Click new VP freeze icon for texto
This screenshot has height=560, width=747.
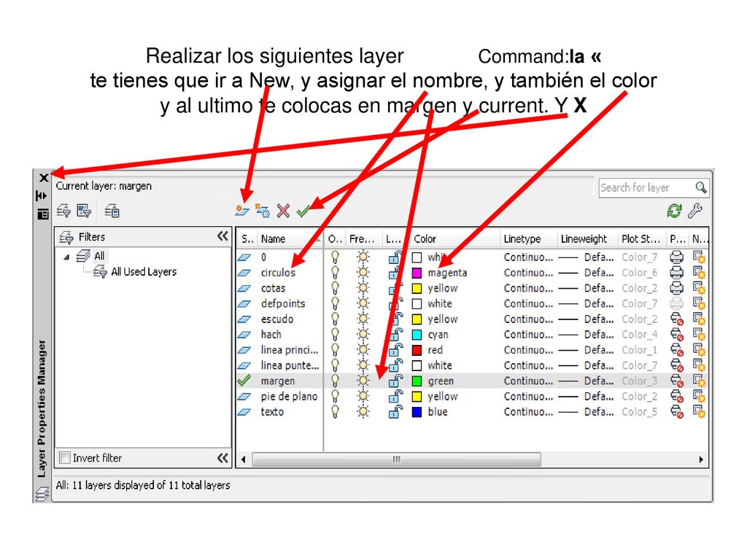(699, 412)
